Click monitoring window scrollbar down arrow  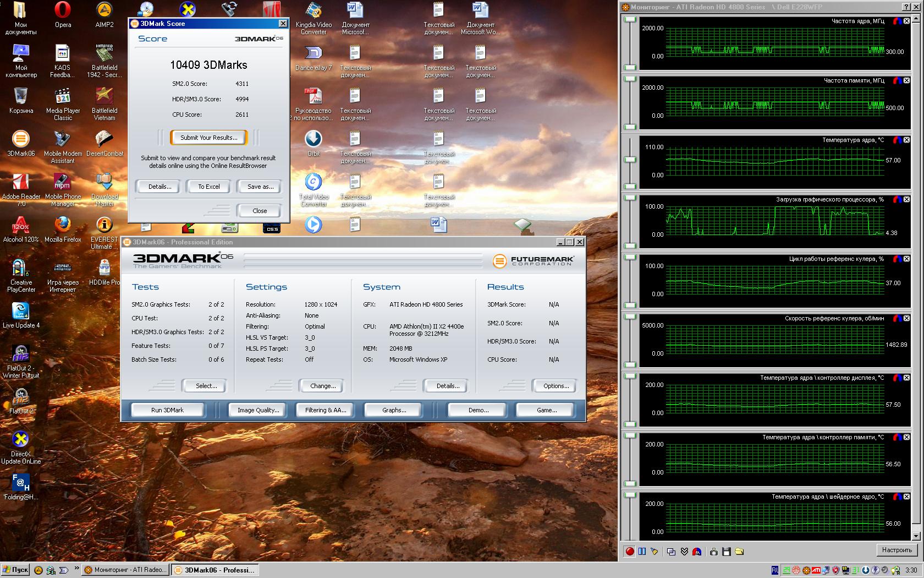[916, 536]
